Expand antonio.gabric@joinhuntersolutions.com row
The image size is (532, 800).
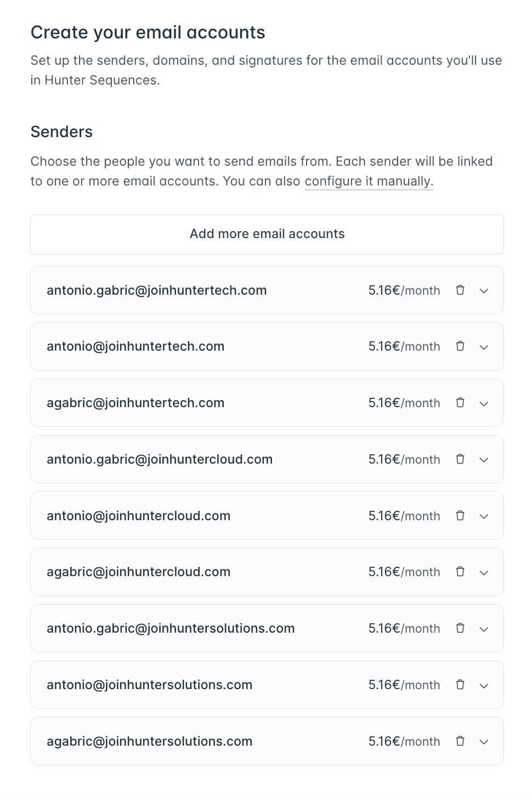pyautogui.click(x=484, y=629)
